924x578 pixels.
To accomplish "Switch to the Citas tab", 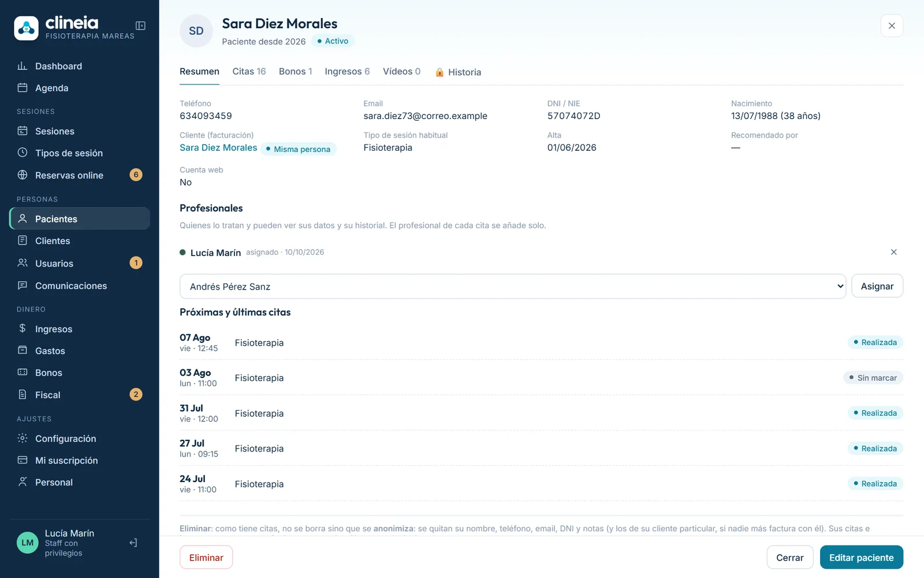I will 249,72.
